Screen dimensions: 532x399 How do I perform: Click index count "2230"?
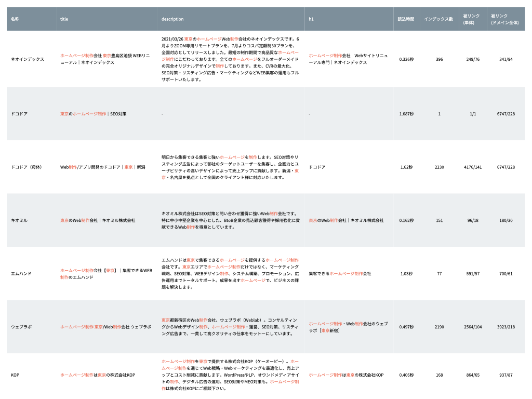(440, 167)
